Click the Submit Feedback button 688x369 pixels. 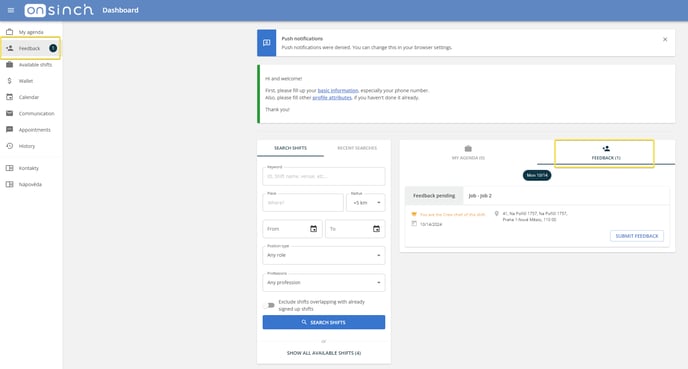click(x=637, y=236)
